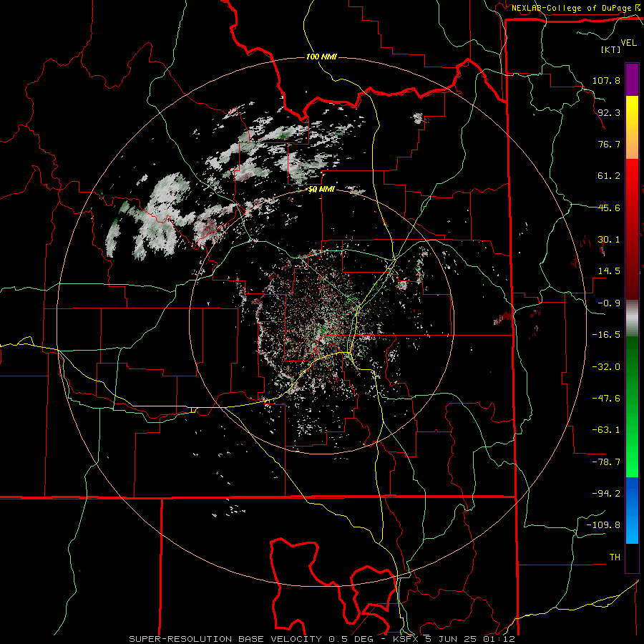The width and height of the screenshot is (644, 644).
Task: Select the 30.1 scale value
Action: point(609,240)
